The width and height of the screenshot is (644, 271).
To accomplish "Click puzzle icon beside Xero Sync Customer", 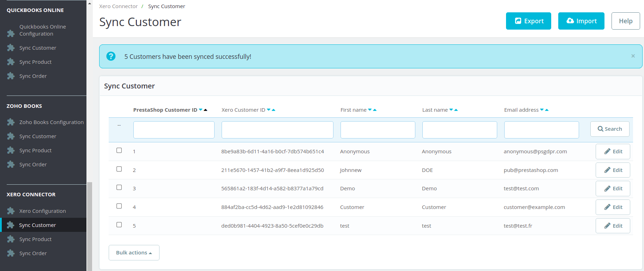I will 11,225.
